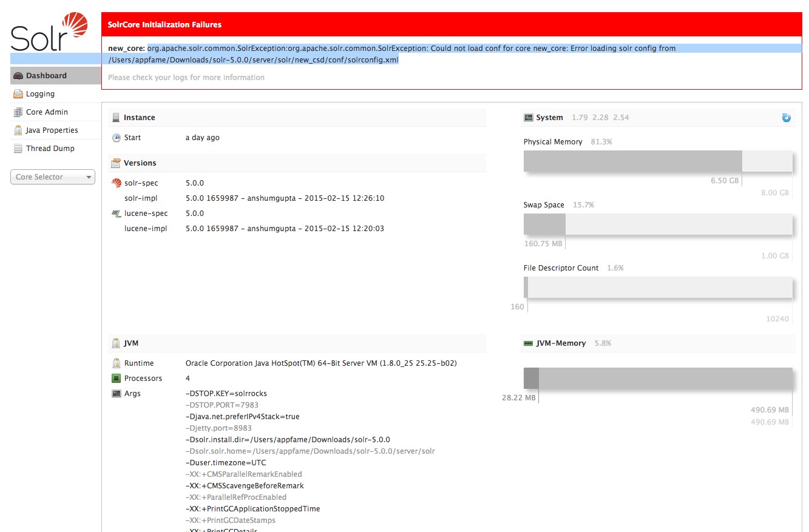Viewport: 809px width, 532px height.
Task: Click the JVM section header icon
Action: (x=116, y=343)
